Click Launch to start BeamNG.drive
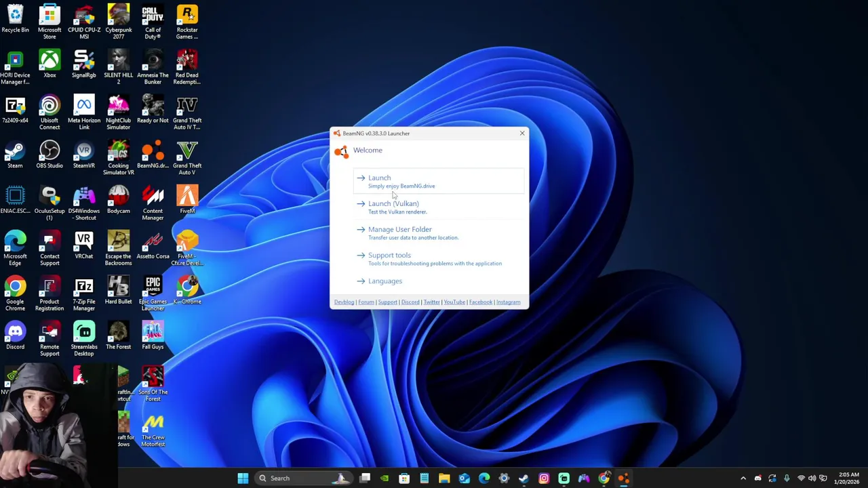 pyautogui.click(x=439, y=181)
